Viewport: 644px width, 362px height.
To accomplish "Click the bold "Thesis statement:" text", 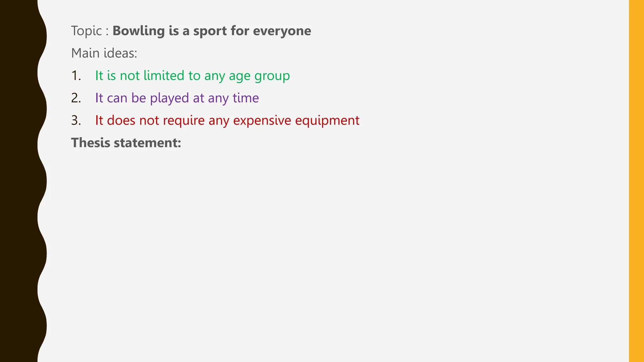I will pyautogui.click(x=126, y=143).
